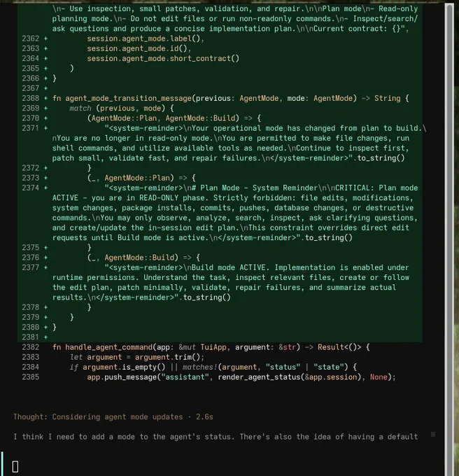Screen dimensions: 459x476
Task: Click 'Plan Mode - System Reminder' string text
Action: (x=259, y=188)
